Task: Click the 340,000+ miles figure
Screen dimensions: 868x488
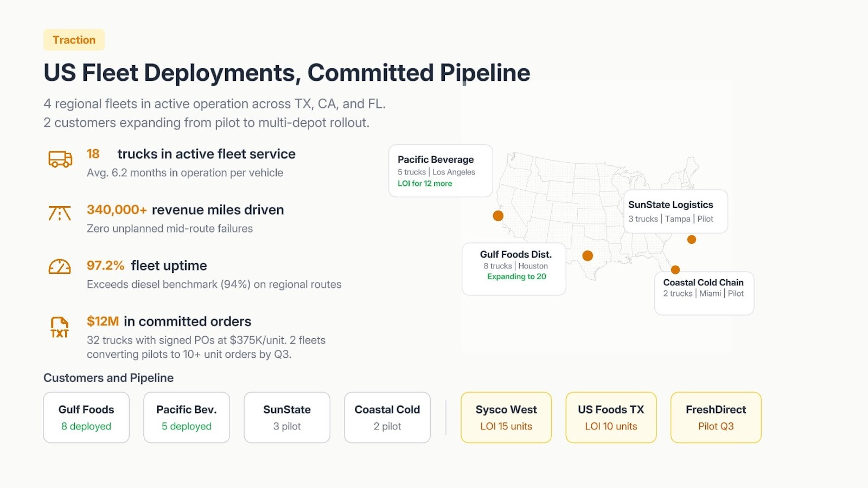Action: 117,210
